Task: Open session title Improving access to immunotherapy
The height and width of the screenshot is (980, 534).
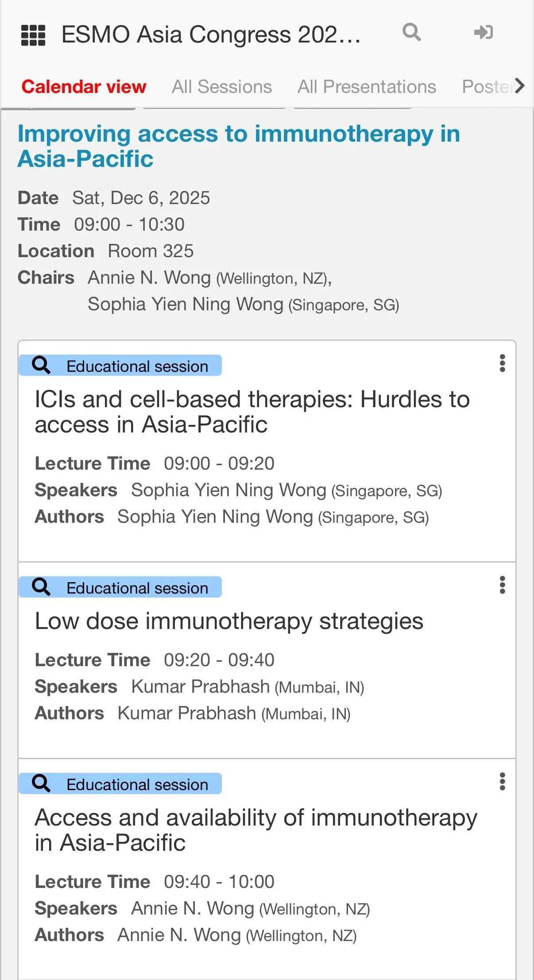Action: [239, 146]
